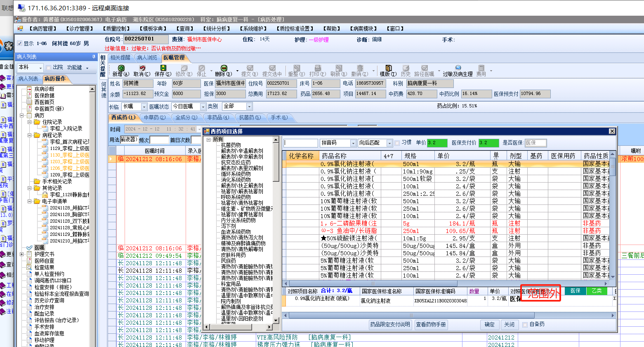Click the 医保数据 document icon in tree

pyautogui.click(x=29, y=95)
